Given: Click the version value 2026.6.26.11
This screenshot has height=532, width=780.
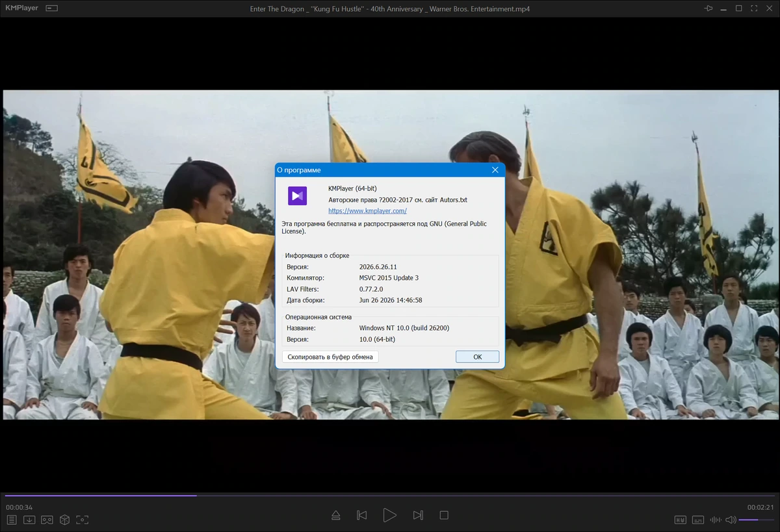Looking at the screenshot, I should click(x=378, y=267).
